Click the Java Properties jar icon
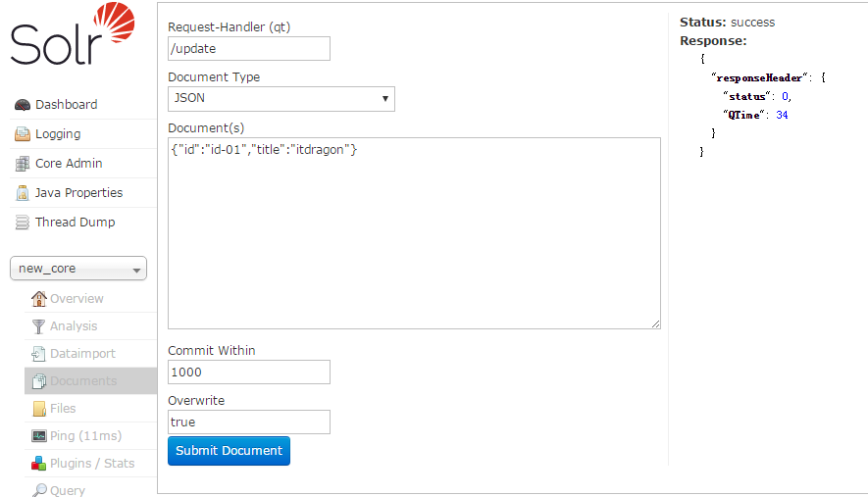Viewport: 868px width, 497px height. [x=23, y=192]
